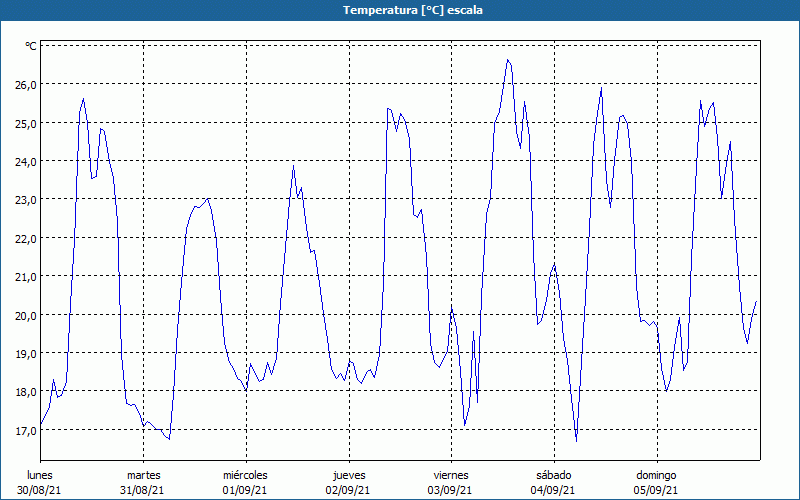Click the 17,0 y-axis label
The width and height of the screenshot is (800, 500).
pyautogui.click(x=26, y=431)
